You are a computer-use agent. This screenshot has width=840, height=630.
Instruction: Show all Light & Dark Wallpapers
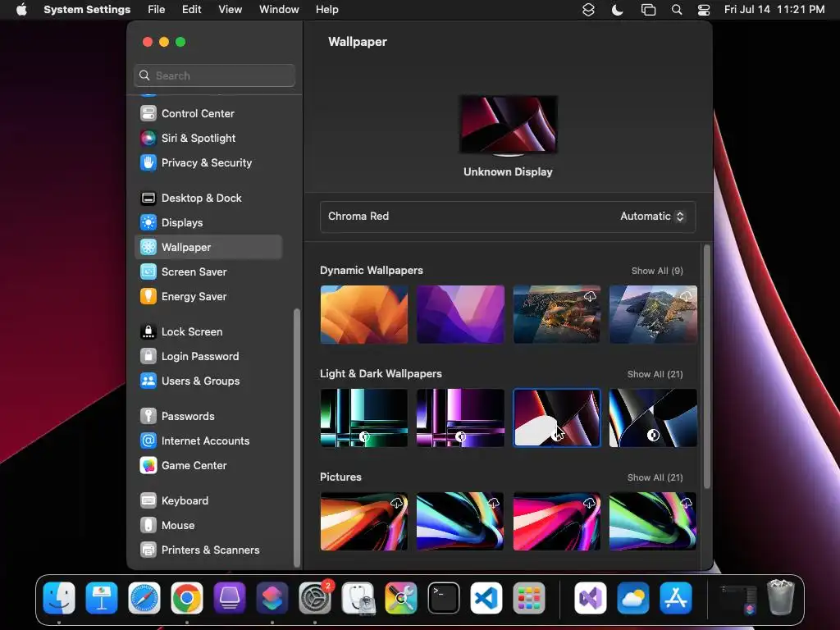655,374
